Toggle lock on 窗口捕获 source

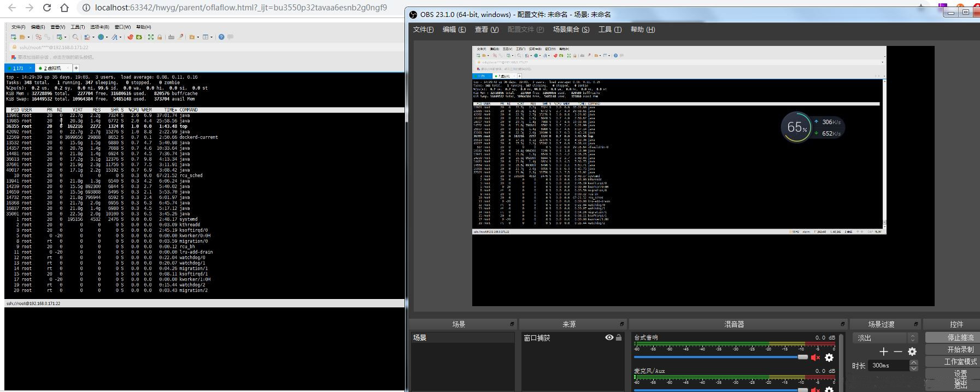tap(619, 338)
